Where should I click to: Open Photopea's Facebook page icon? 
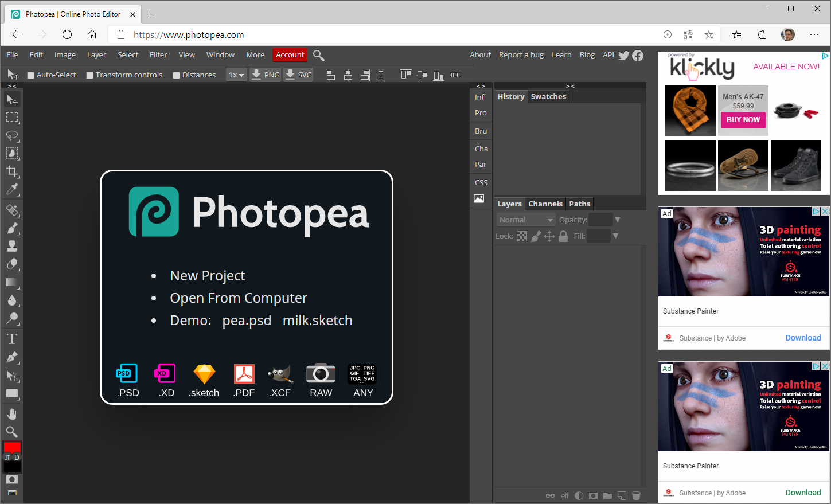tap(638, 56)
